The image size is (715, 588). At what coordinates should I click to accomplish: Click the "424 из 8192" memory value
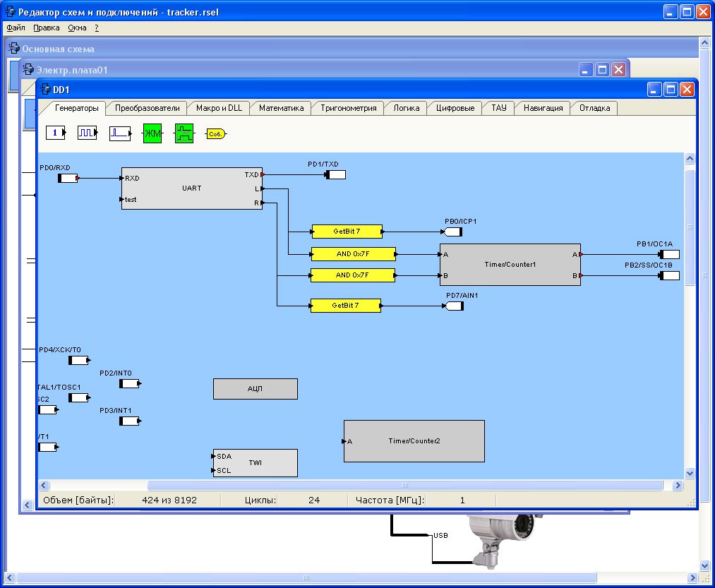[x=169, y=500]
